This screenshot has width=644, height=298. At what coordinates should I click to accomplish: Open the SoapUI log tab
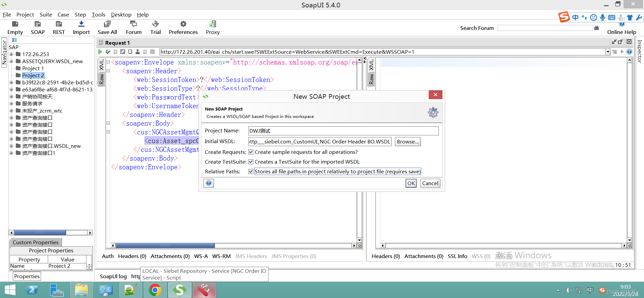113,276
